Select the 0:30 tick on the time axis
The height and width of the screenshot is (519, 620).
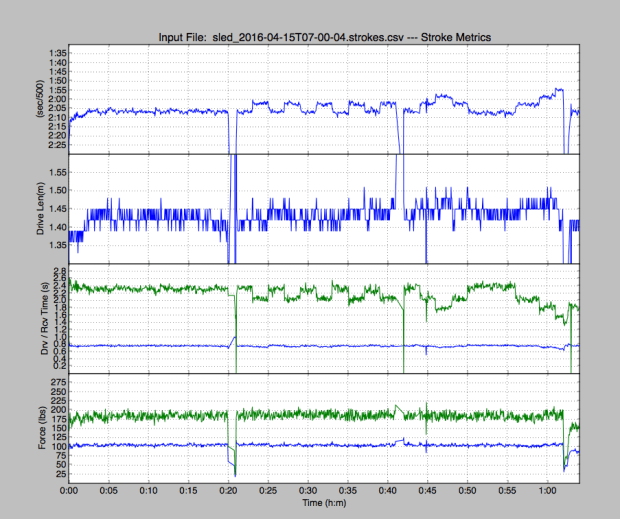tap(308, 492)
